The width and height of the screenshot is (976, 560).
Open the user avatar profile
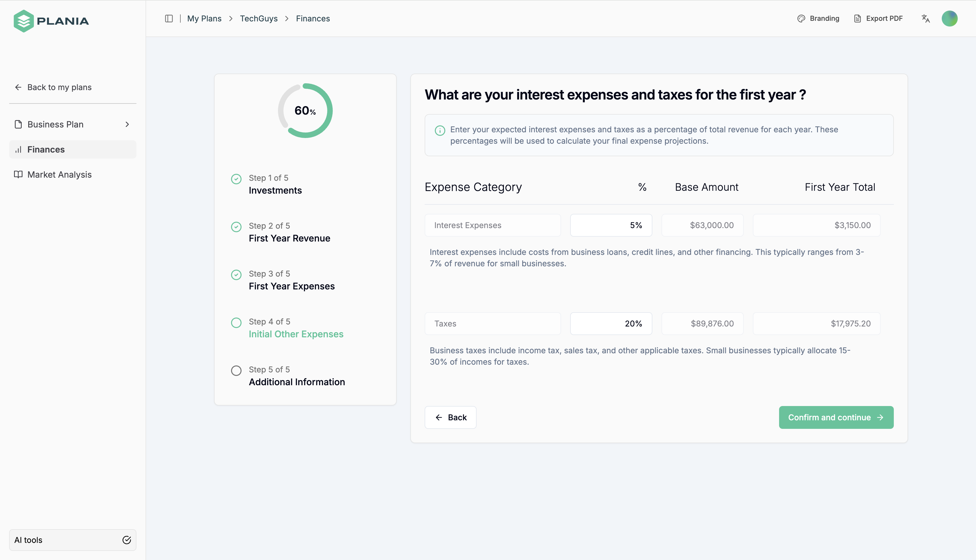tap(949, 19)
